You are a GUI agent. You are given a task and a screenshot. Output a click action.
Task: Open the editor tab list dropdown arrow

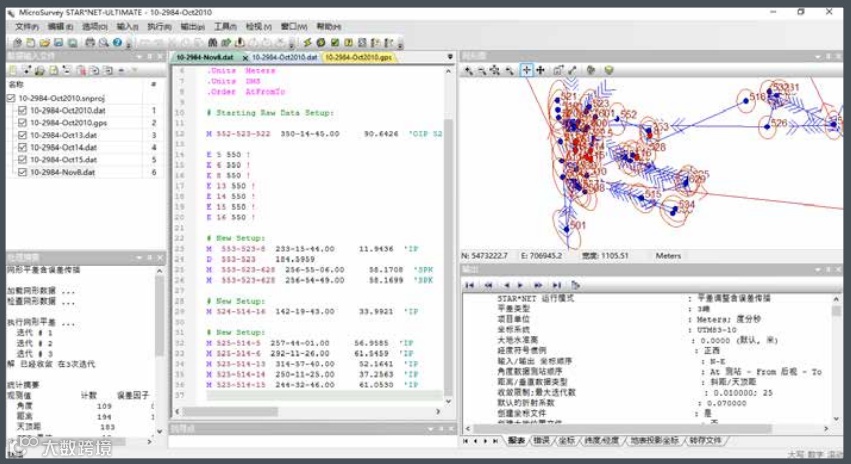tap(450, 56)
